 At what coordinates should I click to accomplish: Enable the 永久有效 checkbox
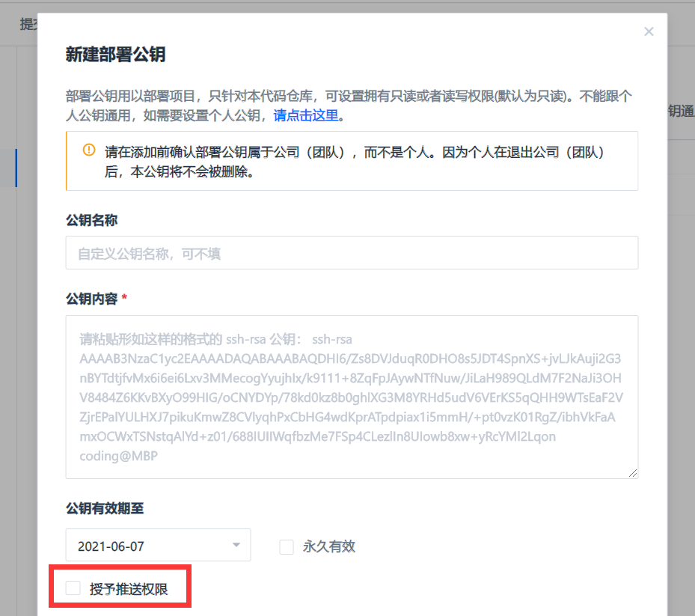287,547
